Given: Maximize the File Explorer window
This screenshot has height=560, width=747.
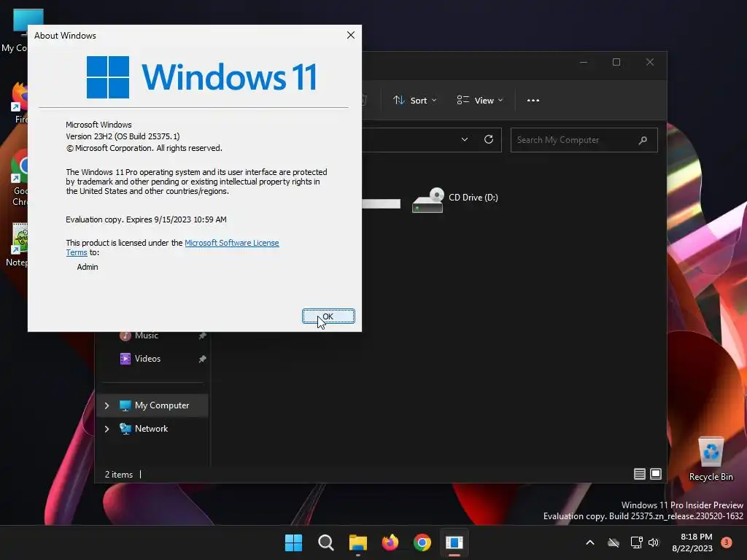Looking at the screenshot, I should point(616,63).
